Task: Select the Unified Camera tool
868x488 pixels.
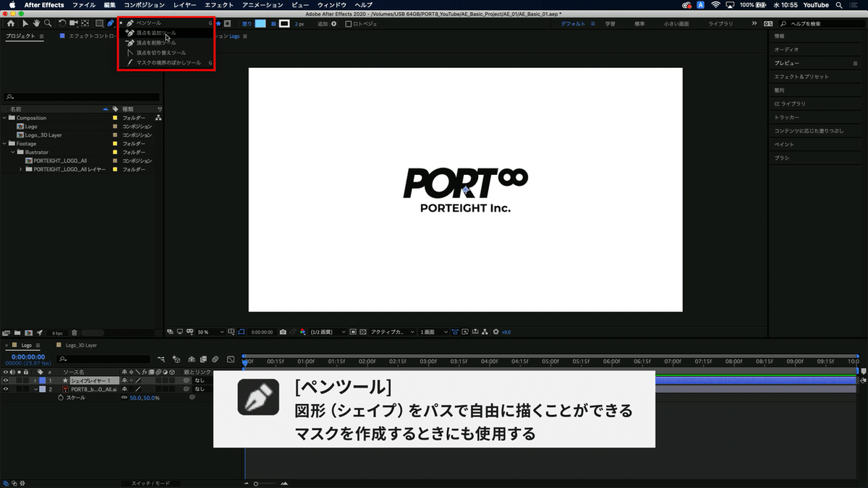Action: coord(74,23)
